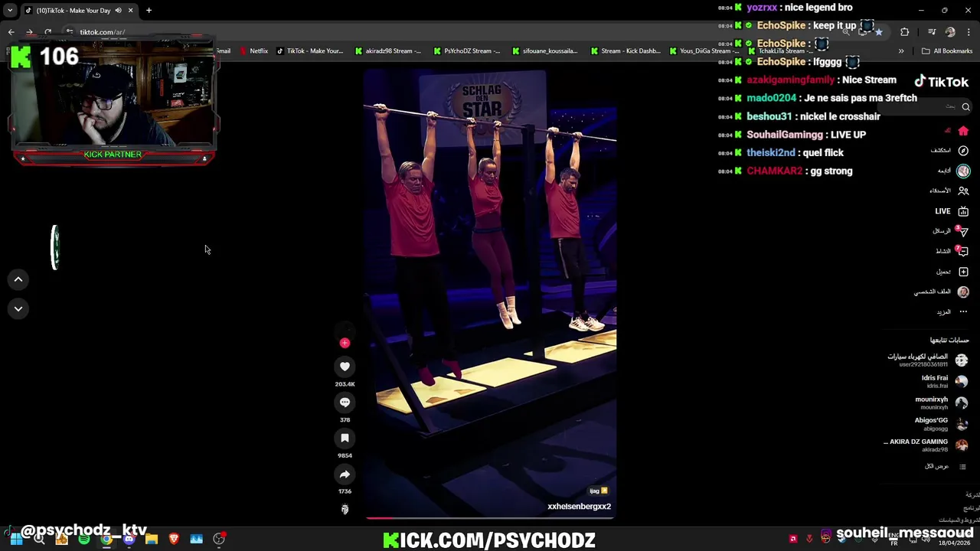
Task: Open the browser profile avatar
Action: point(950,32)
